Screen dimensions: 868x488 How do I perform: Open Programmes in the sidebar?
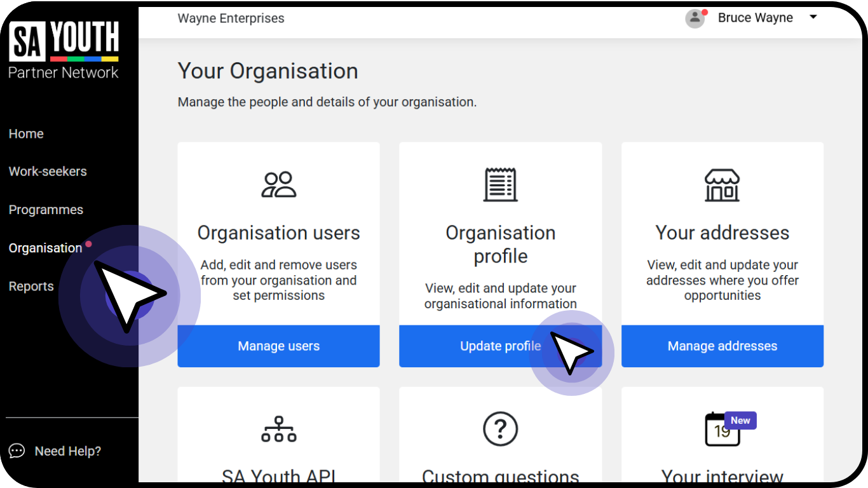click(x=46, y=210)
